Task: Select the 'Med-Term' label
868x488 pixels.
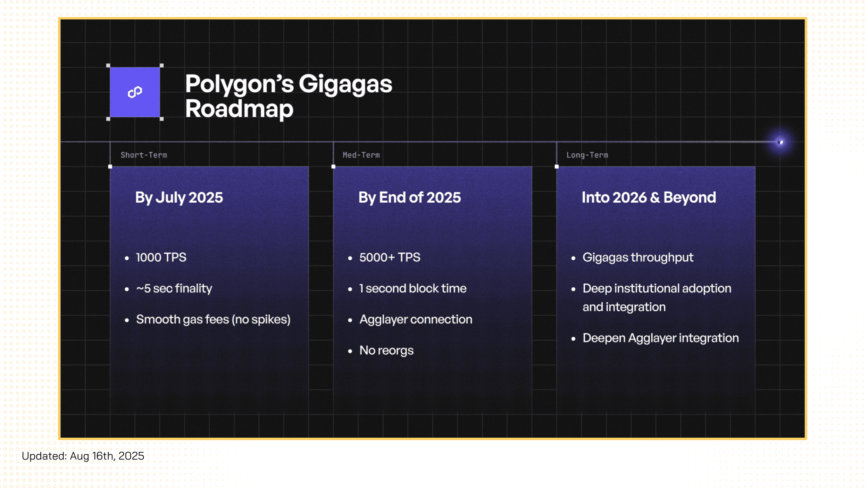Action: [361, 155]
